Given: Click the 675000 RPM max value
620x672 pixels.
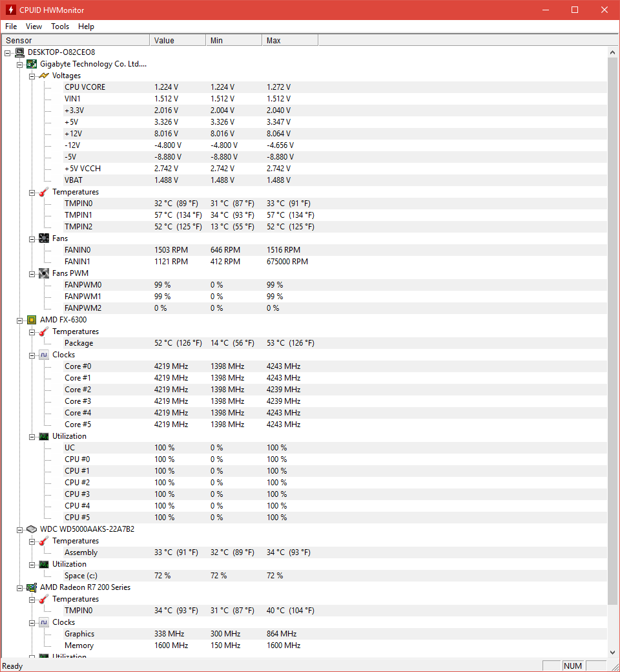Looking at the screenshot, I should [287, 262].
